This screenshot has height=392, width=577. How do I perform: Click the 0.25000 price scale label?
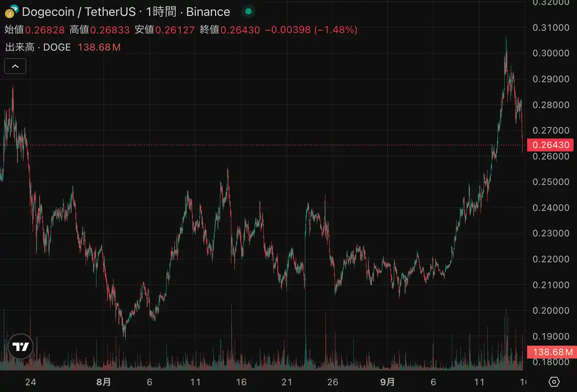[551, 182]
